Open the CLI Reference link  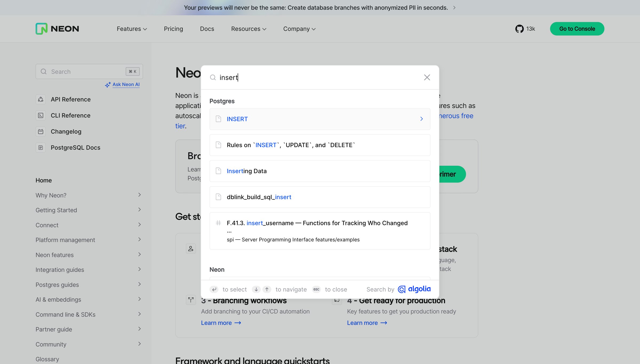tap(70, 115)
